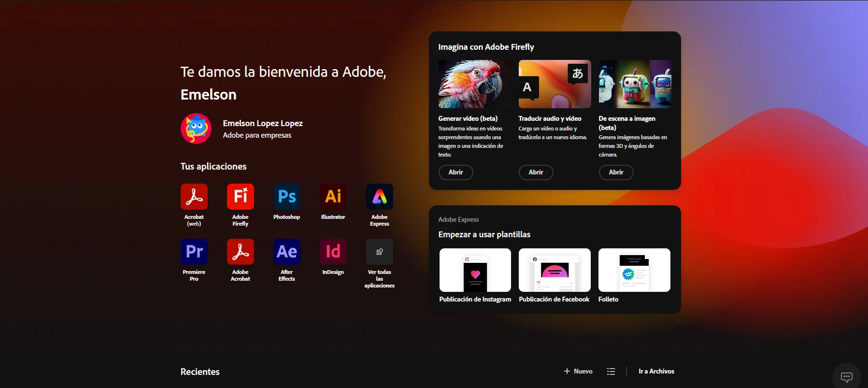This screenshot has width=868, height=388.
Task: Click Adobe para empresas text
Action: coord(257,135)
